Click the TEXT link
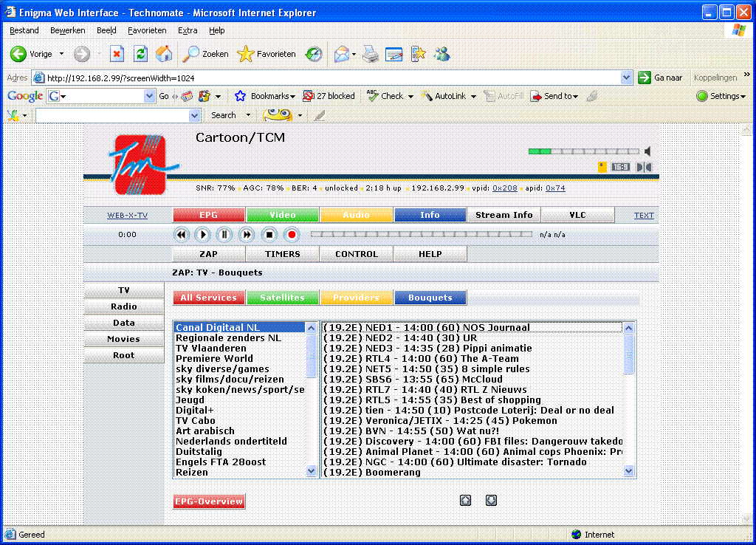The image size is (756, 545). click(644, 216)
